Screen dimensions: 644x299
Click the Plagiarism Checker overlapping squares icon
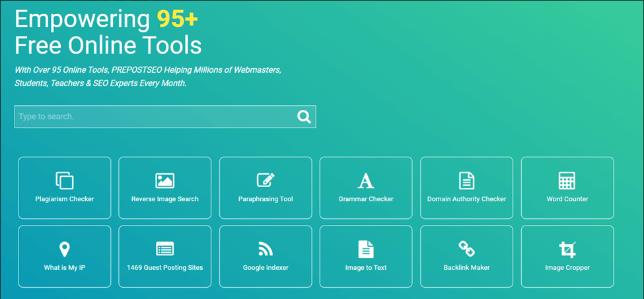click(65, 181)
